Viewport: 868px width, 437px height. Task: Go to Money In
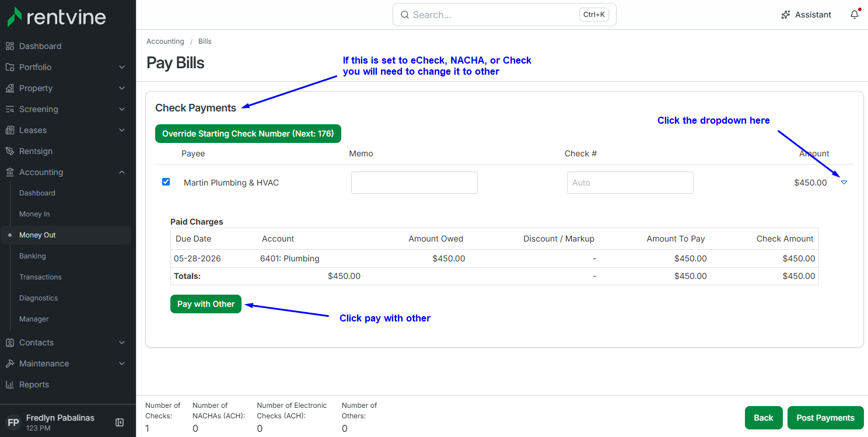tap(34, 214)
